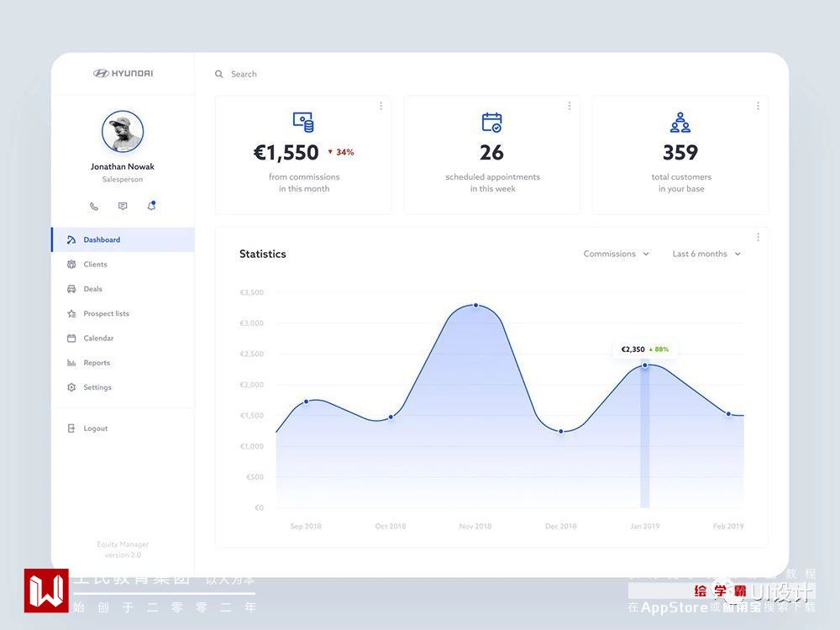Click the €1,550 commissions value
Viewport: 840px width, 630px height.
(286, 153)
